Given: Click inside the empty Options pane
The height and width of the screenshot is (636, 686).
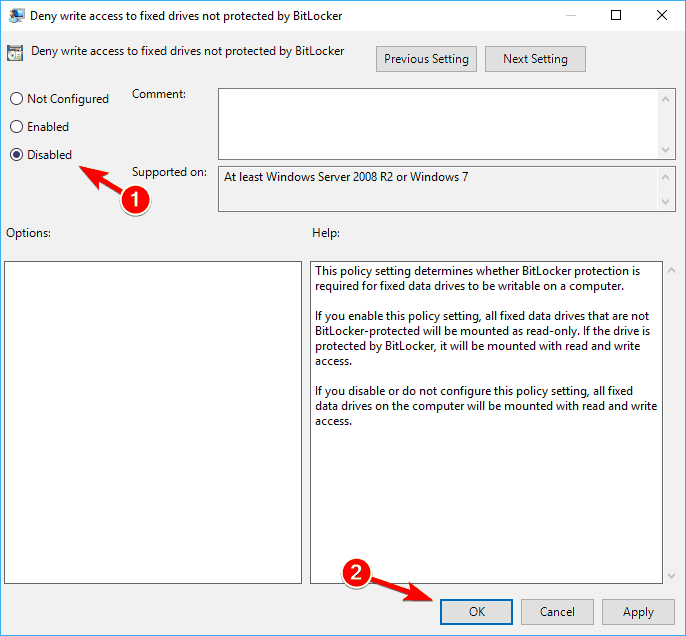Looking at the screenshot, I should 153,422.
